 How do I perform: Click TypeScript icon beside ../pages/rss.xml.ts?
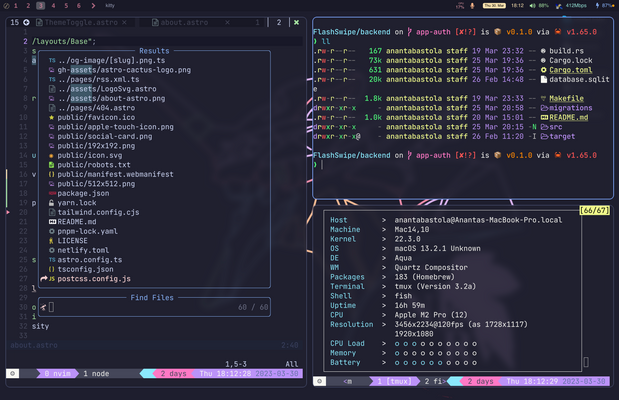pyautogui.click(x=52, y=79)
